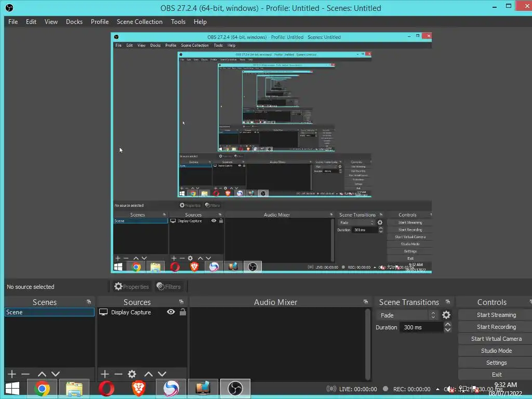The height and width of the screenshot is (399, 532).
Task: Move source down with arrow
Action: pos(162,374)
